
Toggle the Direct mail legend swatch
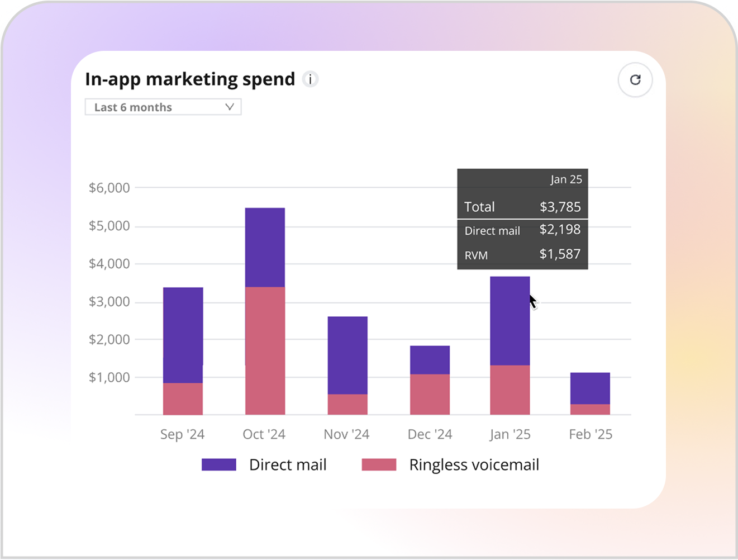point(219,464)
